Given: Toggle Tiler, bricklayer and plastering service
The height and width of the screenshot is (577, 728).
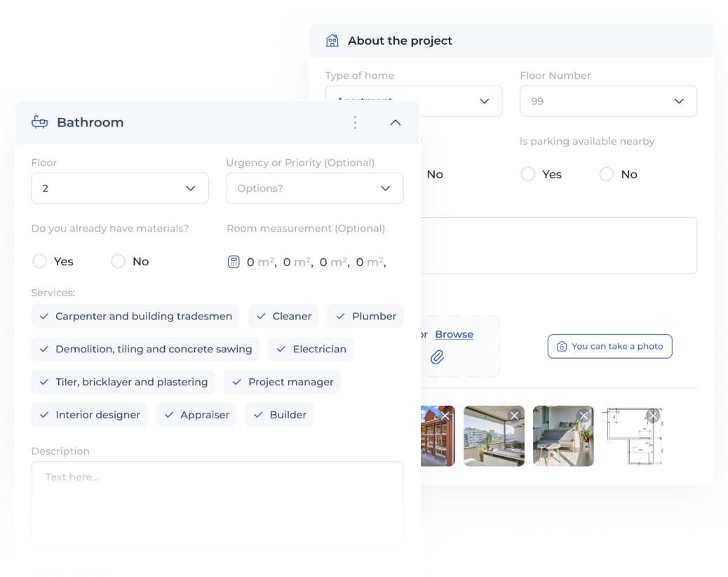Looking at the screenshot, I should [123, 382].
